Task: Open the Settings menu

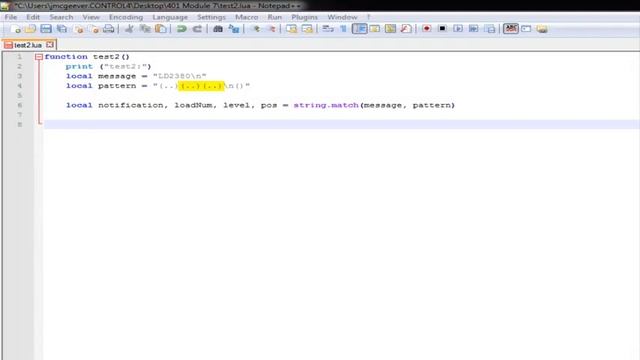Action: pyautogui.click(x=211, y=17)
